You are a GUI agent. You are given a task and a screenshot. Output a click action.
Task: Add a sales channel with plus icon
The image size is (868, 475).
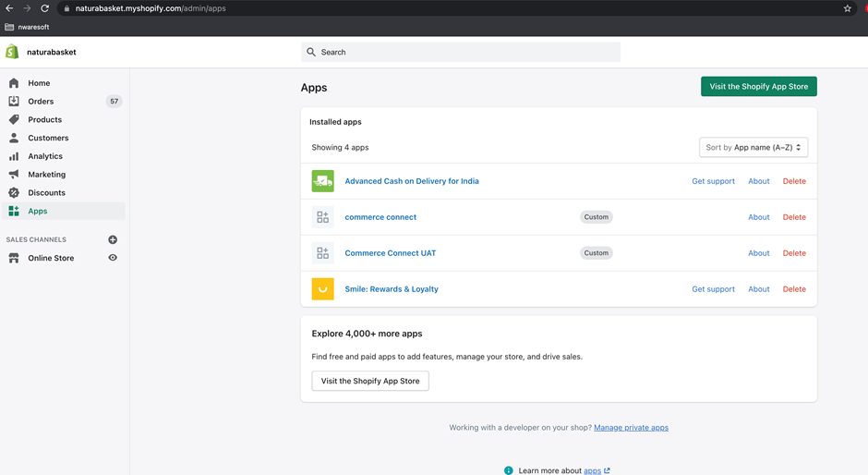(113, 239)
